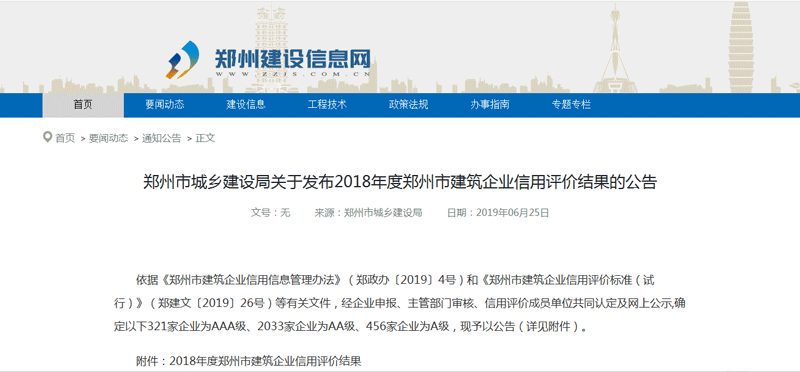Image resolution: width=800 pixels, height=372 pixels.
Task: Click the 文号：无 metadata text
Action: (x=270, y=213)
